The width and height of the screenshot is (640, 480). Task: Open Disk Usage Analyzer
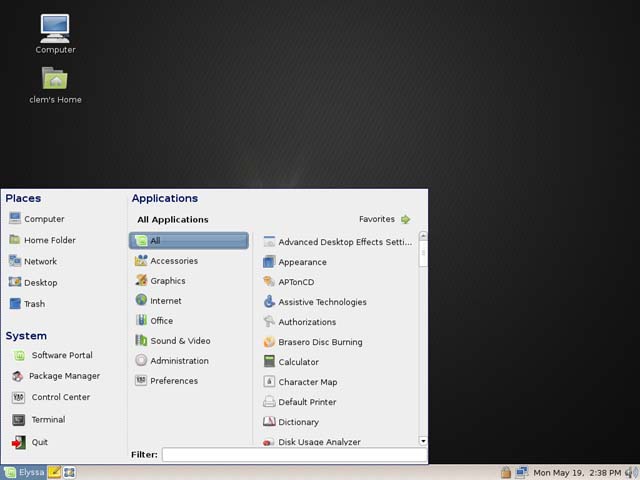(x=312, y=441)
